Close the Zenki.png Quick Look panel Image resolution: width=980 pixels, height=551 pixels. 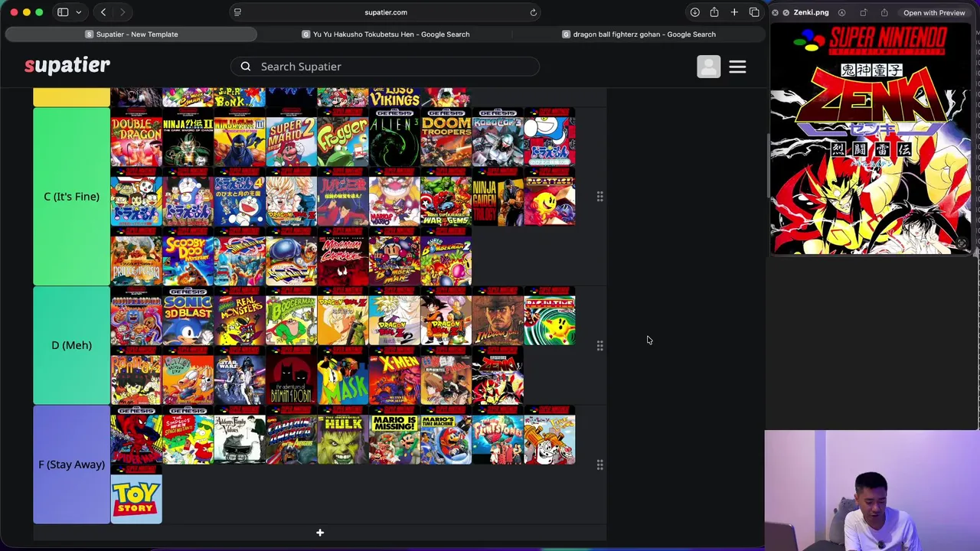tap(775, 12)
